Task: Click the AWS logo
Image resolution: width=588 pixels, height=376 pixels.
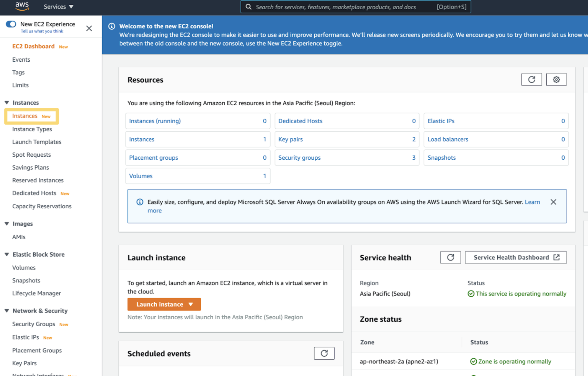Action: (x=22, y=6)
